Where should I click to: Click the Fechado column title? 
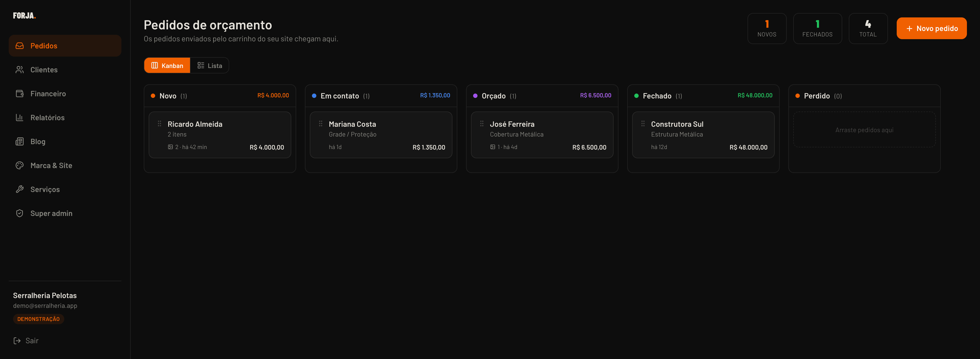(657, 96)
